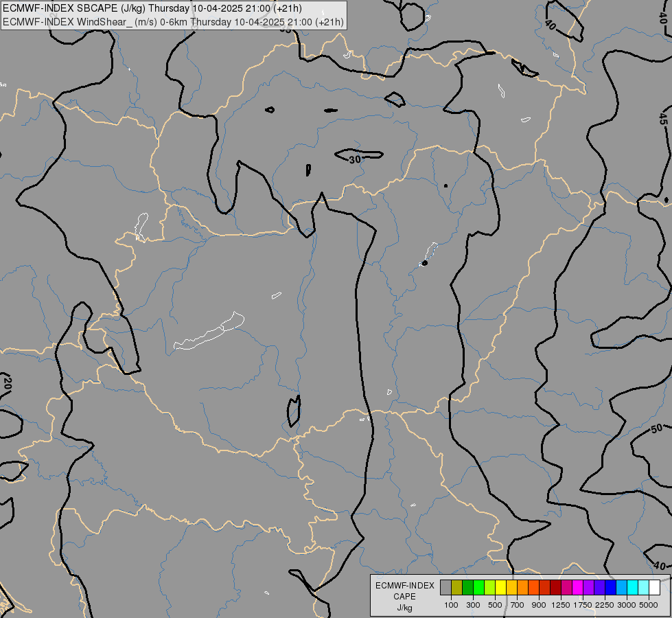This screenshot has height=618, width=672.
Task: Click the J/kg unit label below CAPE
Action: [404, 608]
